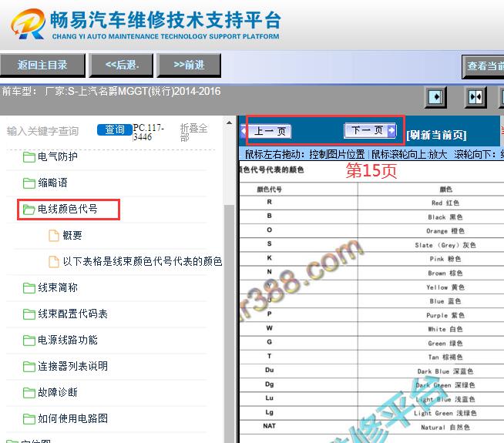
Task: Click the Natural 自然色 cell
Action: pyautogui.click(x=445, y=428)
